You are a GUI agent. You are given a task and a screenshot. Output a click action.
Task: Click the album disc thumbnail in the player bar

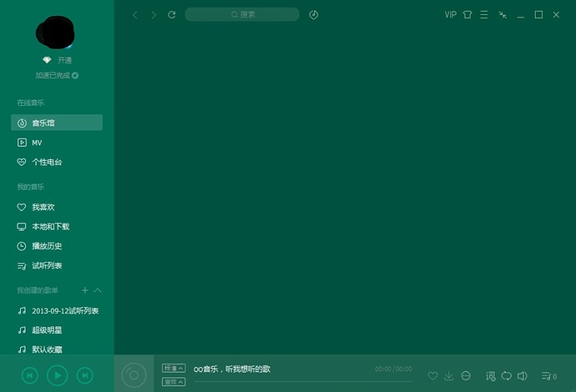(134, 374)
